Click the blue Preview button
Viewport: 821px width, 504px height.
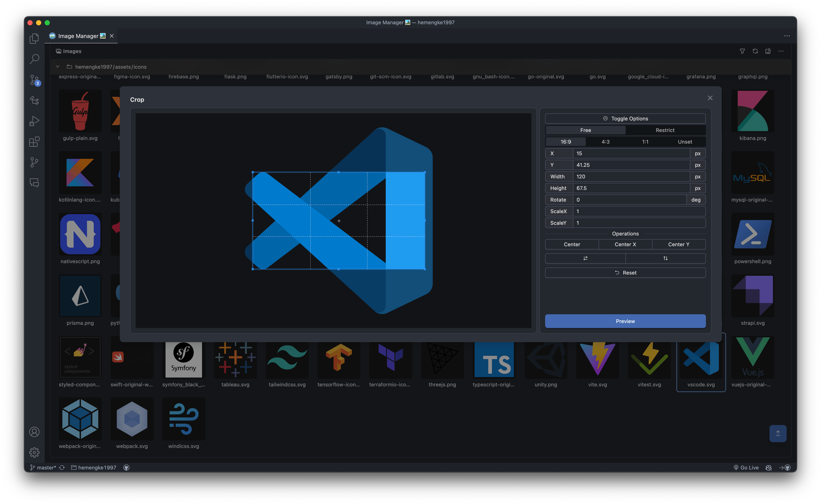[625, 321]
